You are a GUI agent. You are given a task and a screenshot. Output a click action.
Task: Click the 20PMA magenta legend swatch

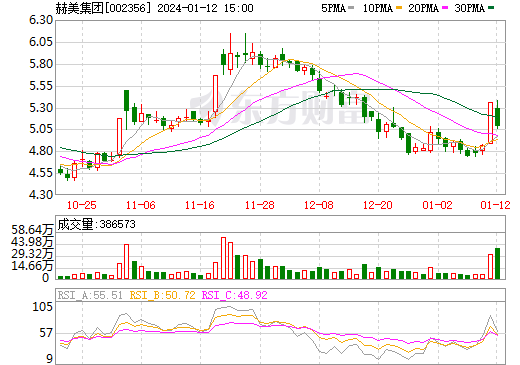point(445,8)
